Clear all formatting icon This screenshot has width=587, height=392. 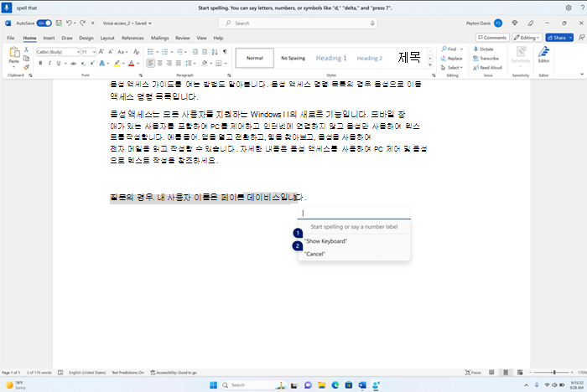pyautogui.click(x=136, y=52)
